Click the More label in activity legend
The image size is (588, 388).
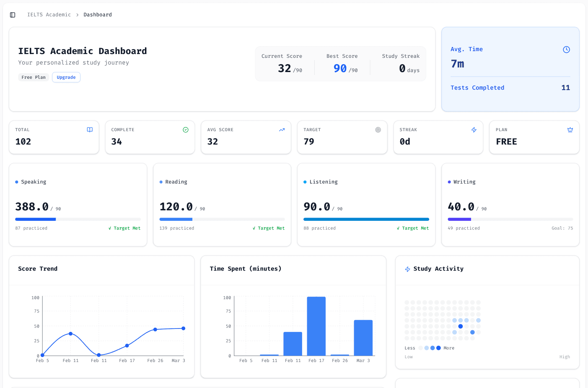pyautogui.click(x=449, y=348)
